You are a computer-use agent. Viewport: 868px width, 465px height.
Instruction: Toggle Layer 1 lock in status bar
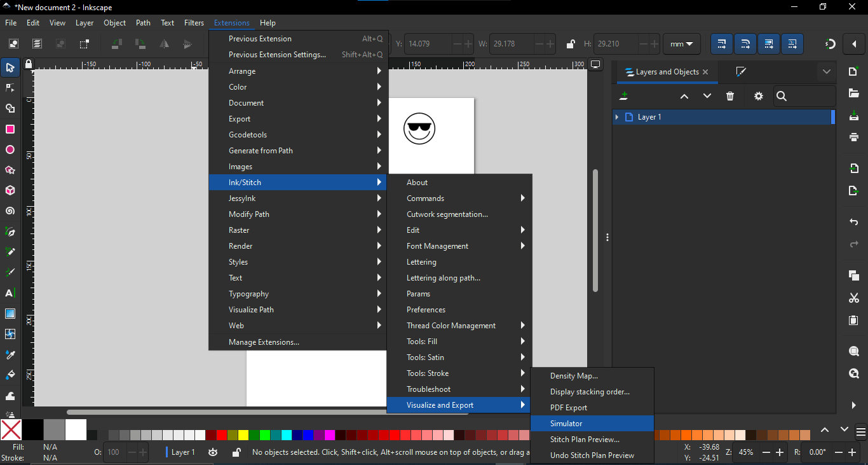(x=236, y=452)
